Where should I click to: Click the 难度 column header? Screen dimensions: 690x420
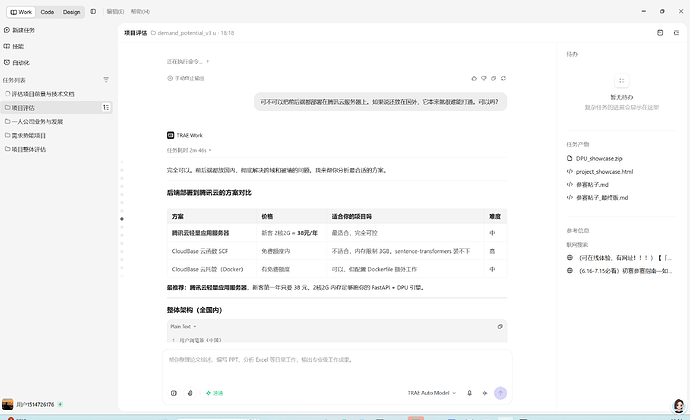(495, 217)
